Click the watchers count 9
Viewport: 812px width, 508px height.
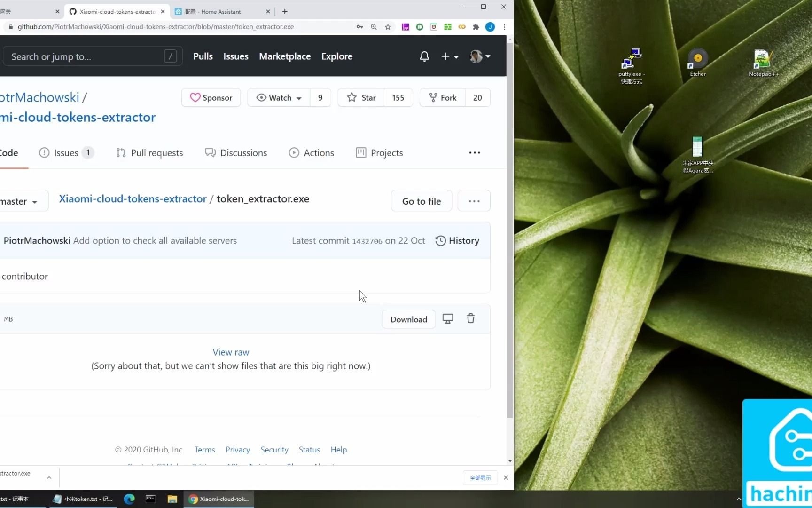pyautogui.click(x=320, y=97)
